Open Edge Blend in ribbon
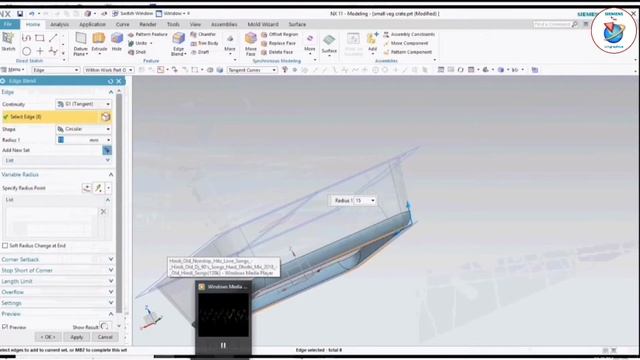 point(178,44)
